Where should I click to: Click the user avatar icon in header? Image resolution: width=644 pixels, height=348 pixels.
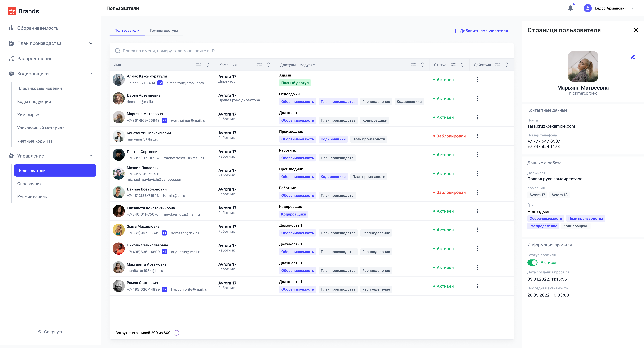(x=587, y=8)
